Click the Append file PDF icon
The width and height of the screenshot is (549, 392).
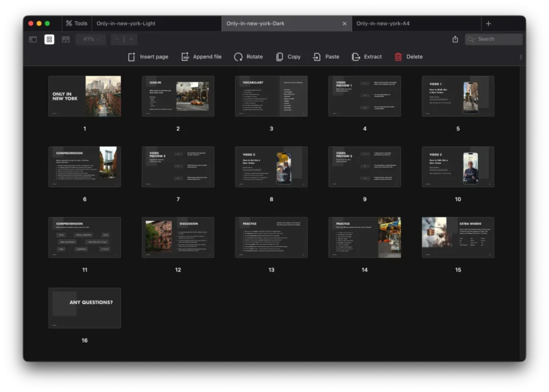click(x=185, y=57)
